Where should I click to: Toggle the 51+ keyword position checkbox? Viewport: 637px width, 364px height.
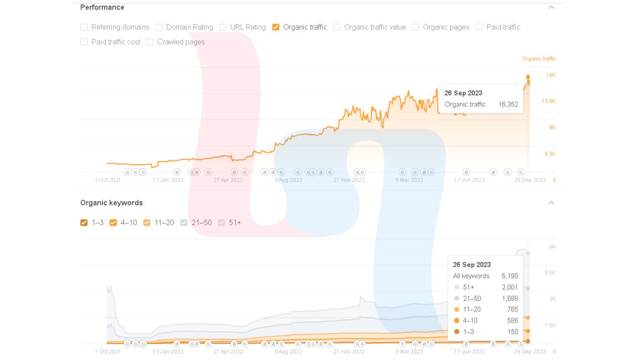click(221, 222)
